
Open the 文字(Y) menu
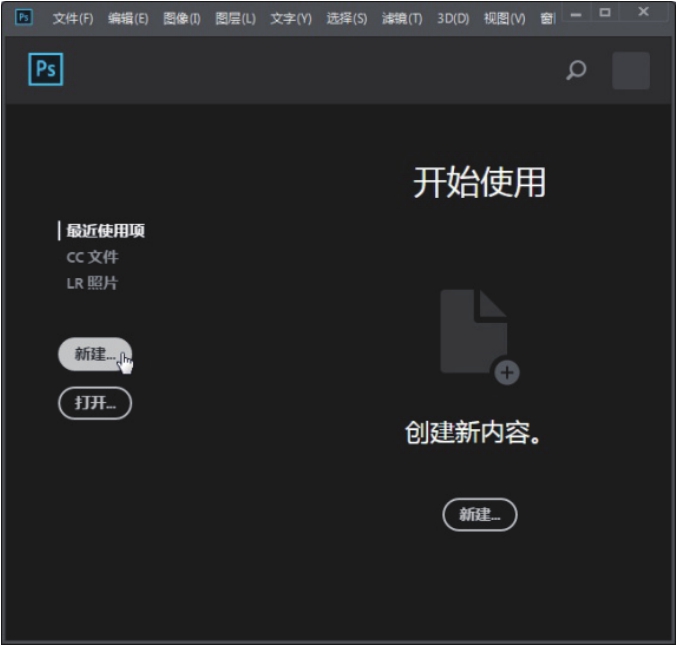click(291, 18)
